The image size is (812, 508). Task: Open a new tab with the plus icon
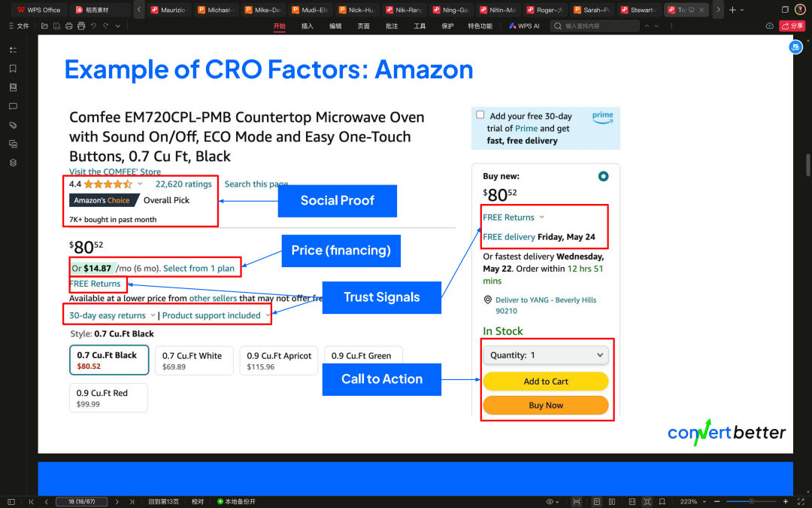coord(732,10)
